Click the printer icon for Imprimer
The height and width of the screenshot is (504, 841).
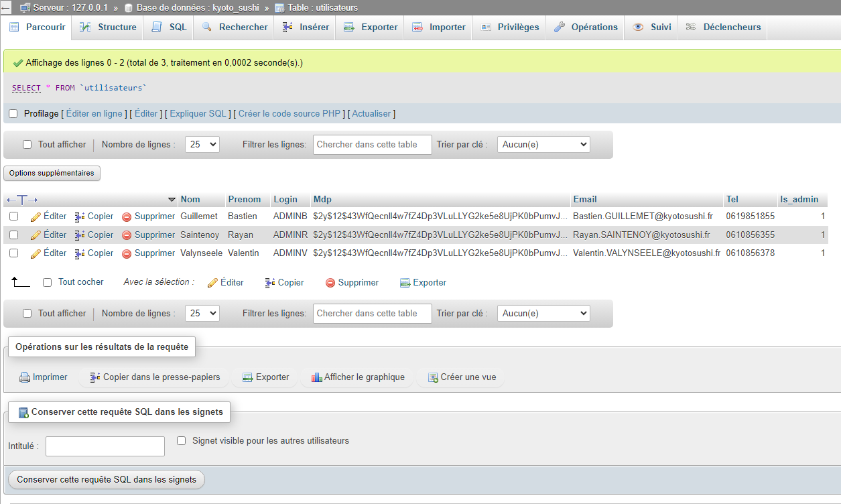click(25, 377)
